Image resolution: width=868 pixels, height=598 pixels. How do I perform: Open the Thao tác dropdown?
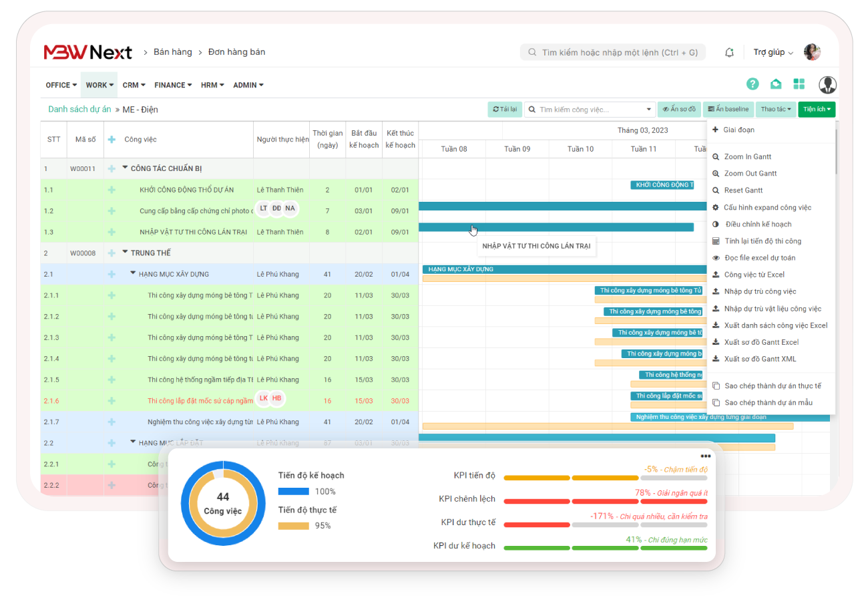775,110
